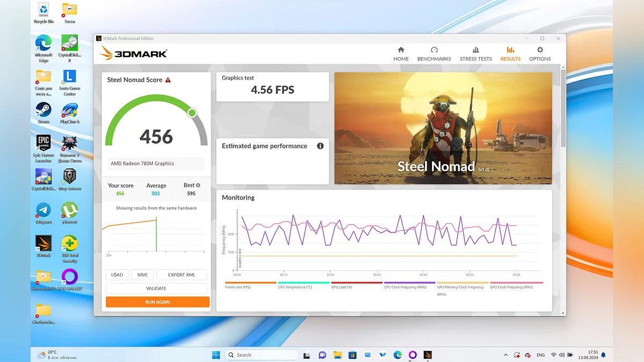
Task: Click the info icon for Estimated game performance
Action: pos(320,146)
